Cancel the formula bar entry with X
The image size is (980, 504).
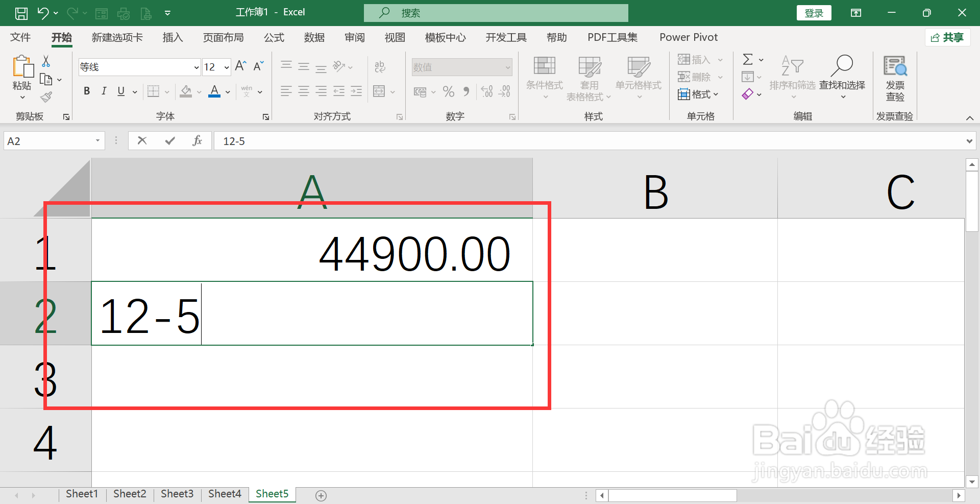pyautogui.click(x=142, y=141)
